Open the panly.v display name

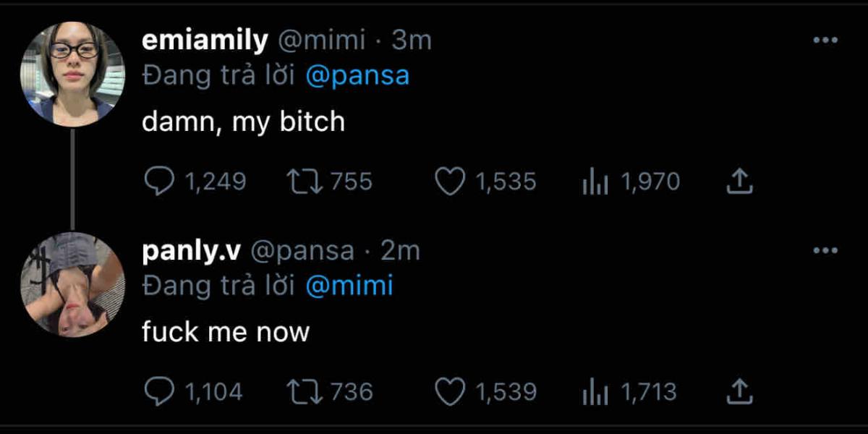coord(192,252)
